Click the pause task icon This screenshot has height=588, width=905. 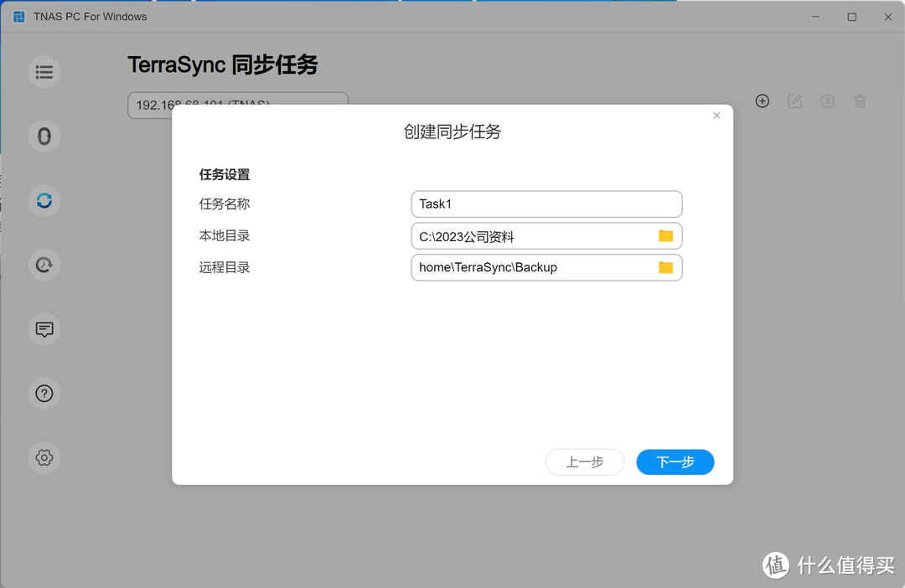pos(827,101)
